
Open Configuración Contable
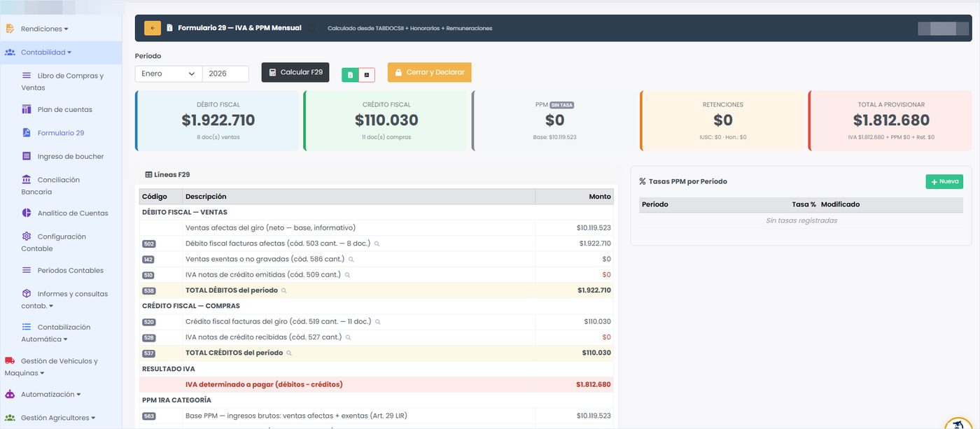(x=53, y=242)
